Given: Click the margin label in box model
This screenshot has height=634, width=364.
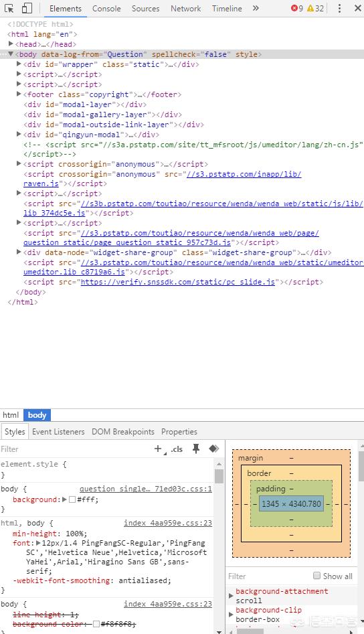Looking at the screenshot, I should click(x=250, y=458).
